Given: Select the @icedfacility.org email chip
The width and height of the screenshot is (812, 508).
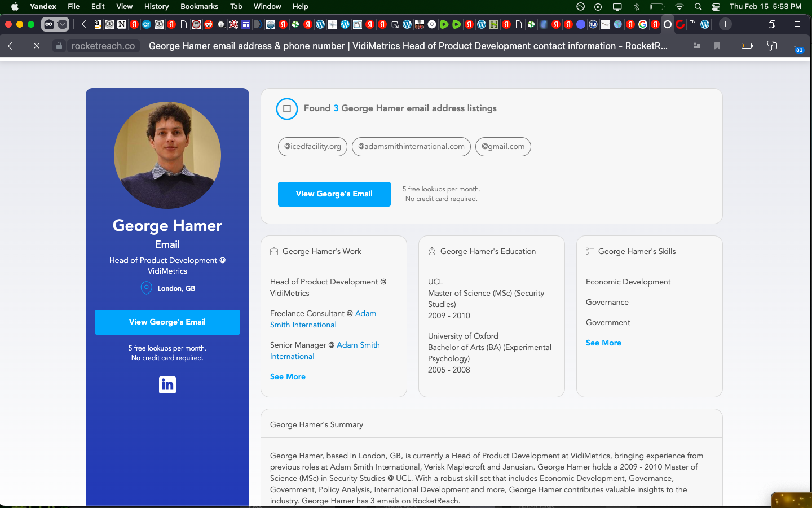Looking at the screenshot, I should tap(312, 147).
